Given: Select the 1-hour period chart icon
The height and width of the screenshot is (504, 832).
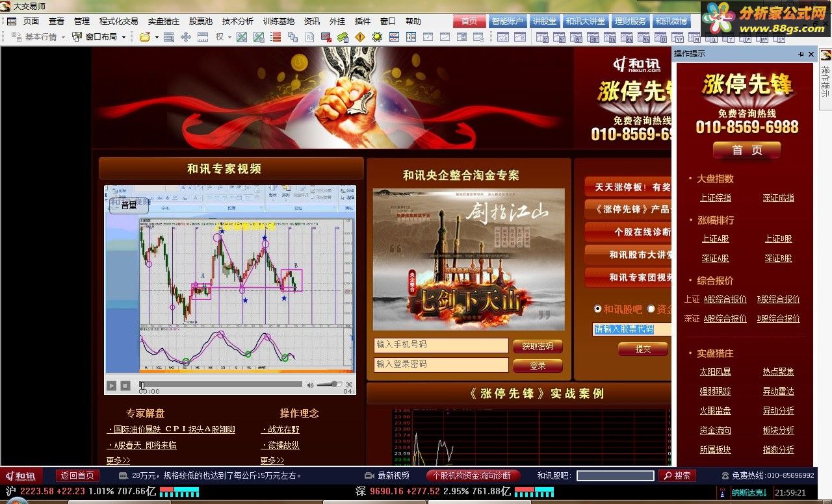Looking at the screenshot, I should pos(610,38).
